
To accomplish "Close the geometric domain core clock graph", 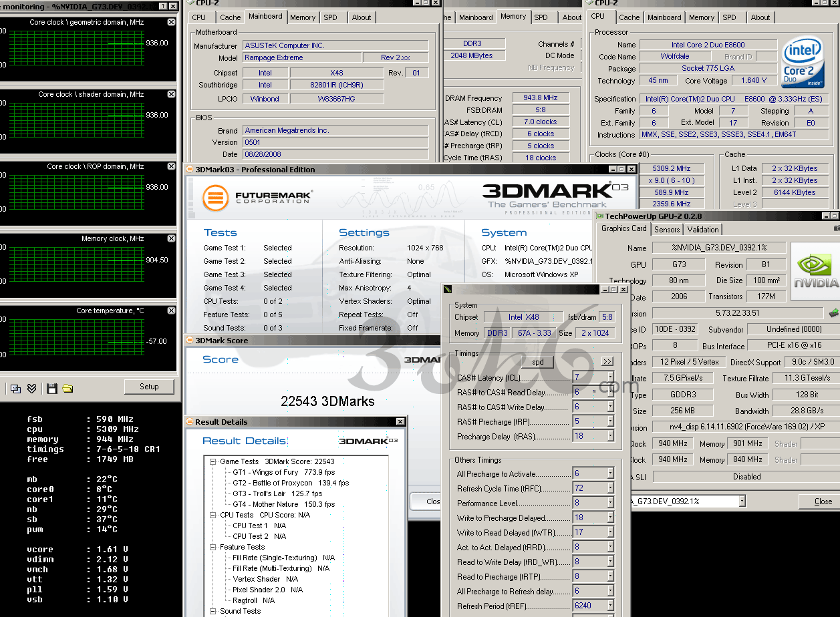I will tap(172, 22).
